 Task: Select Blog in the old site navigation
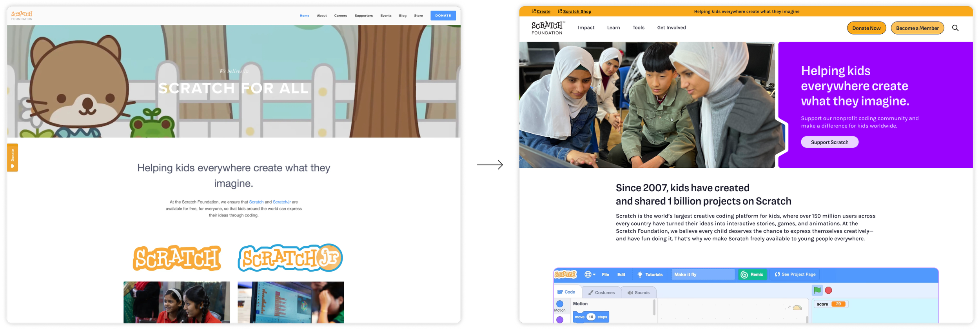403,16
